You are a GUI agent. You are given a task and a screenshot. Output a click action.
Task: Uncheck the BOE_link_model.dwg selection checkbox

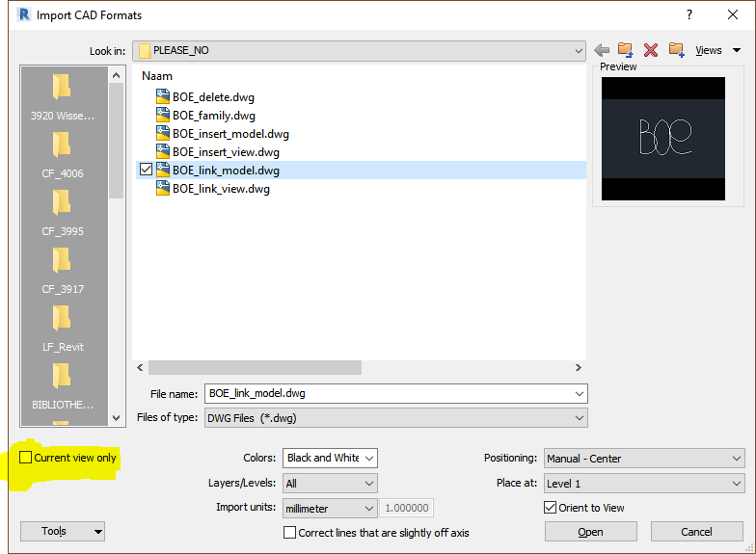tap(147, 170)
